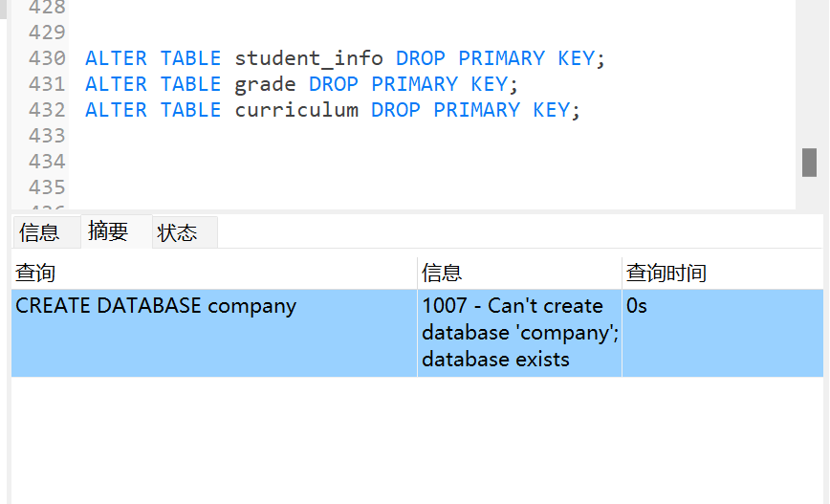Click line number 432 in gutter
Image resolution: width=830 pixels, height=504 pixels.
[47, 110]
